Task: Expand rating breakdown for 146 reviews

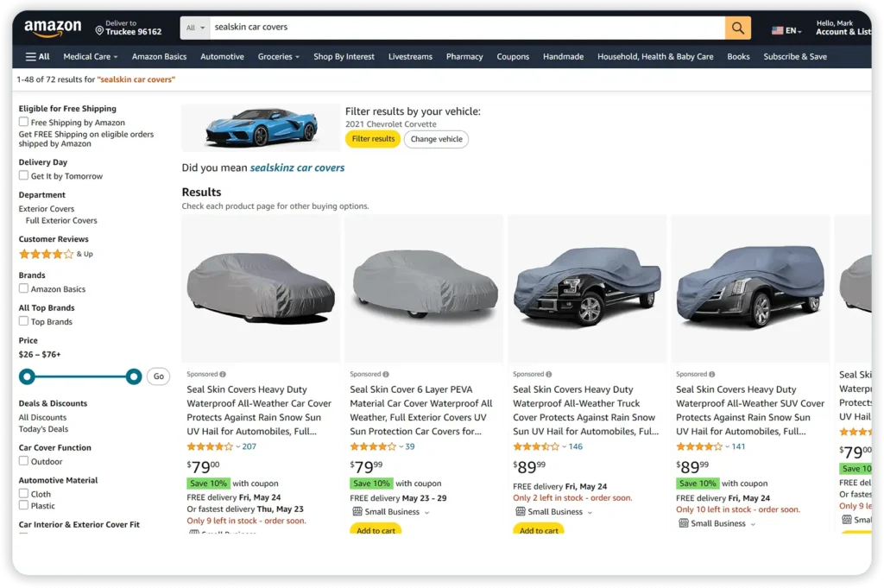Action: point(565,447)
